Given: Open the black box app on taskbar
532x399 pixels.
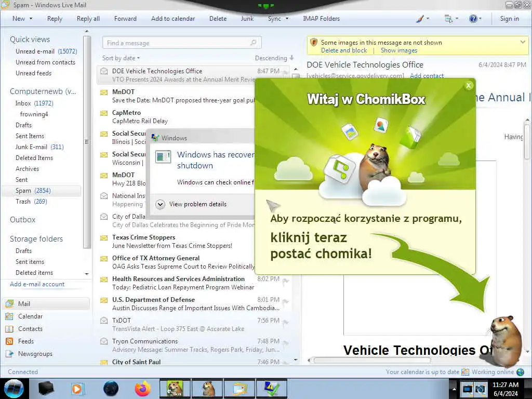Looking at the screenshot, I should tap(46, 389).
